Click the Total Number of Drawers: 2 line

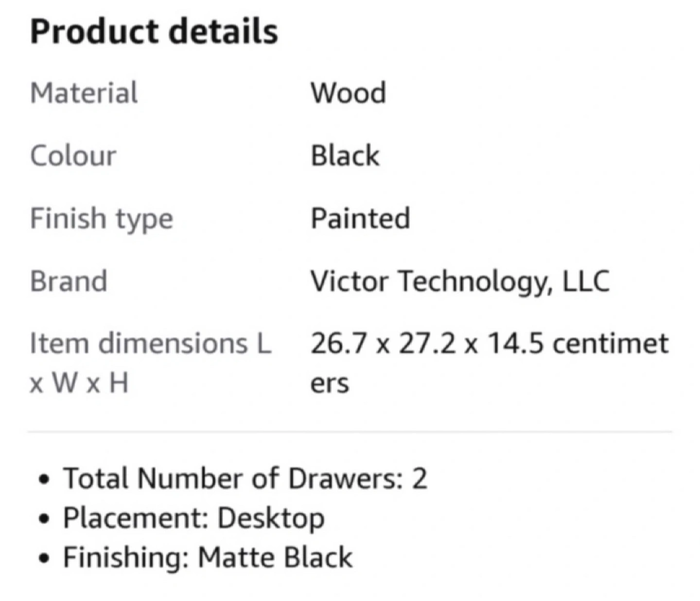coord(245,478)
